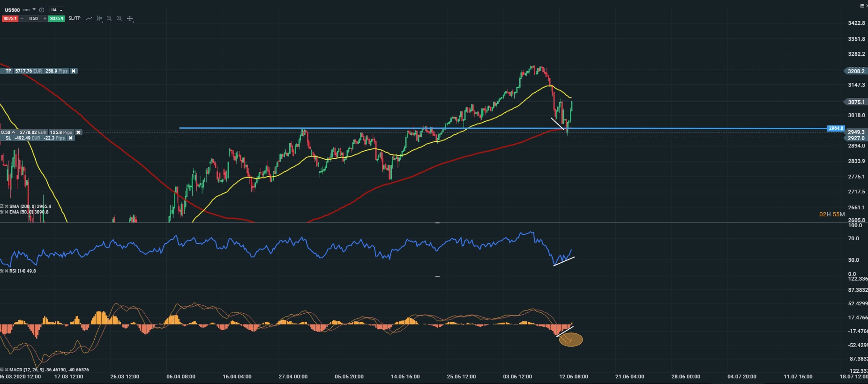Expand the 0.50 position caret
Viewport: 868px width, 384px height.
coord(13,133)
